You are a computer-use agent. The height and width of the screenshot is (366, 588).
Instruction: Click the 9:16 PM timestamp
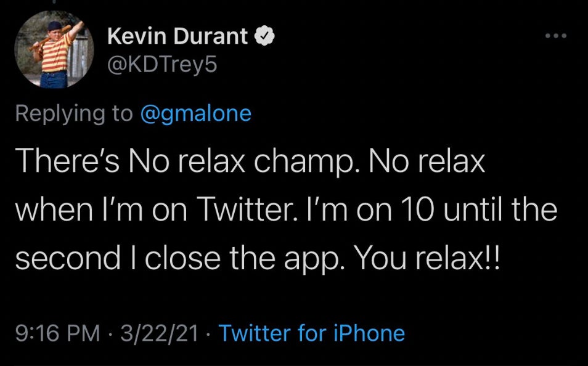point(57,333)
